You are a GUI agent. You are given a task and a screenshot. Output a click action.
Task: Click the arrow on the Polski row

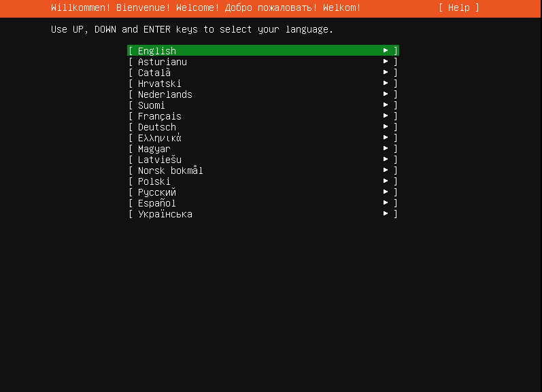(x=386, y=181)
